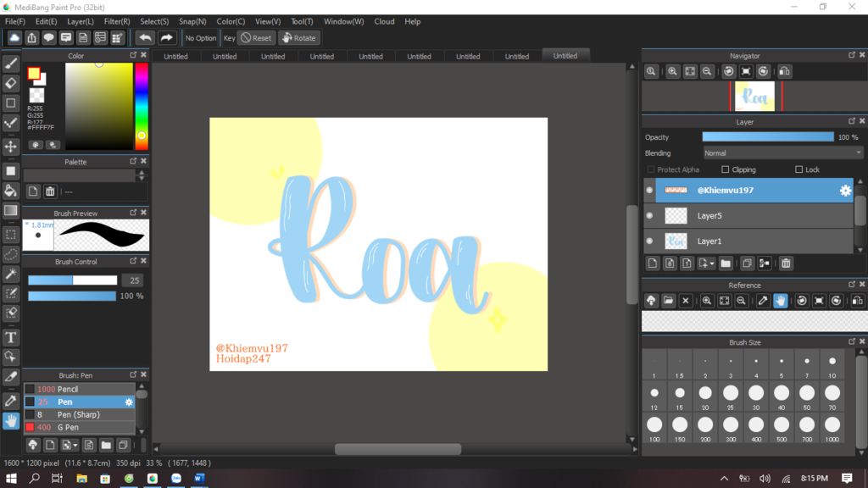The width and height of the screenshot is (868, 488).
Task: Activate the Magic Wand selection tool
Action: [11, 274]
